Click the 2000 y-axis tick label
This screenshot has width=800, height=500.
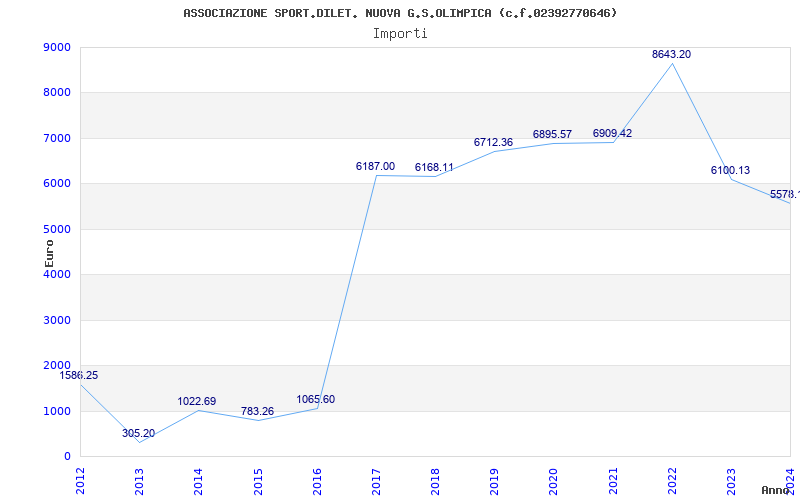(x=57, y=366)
